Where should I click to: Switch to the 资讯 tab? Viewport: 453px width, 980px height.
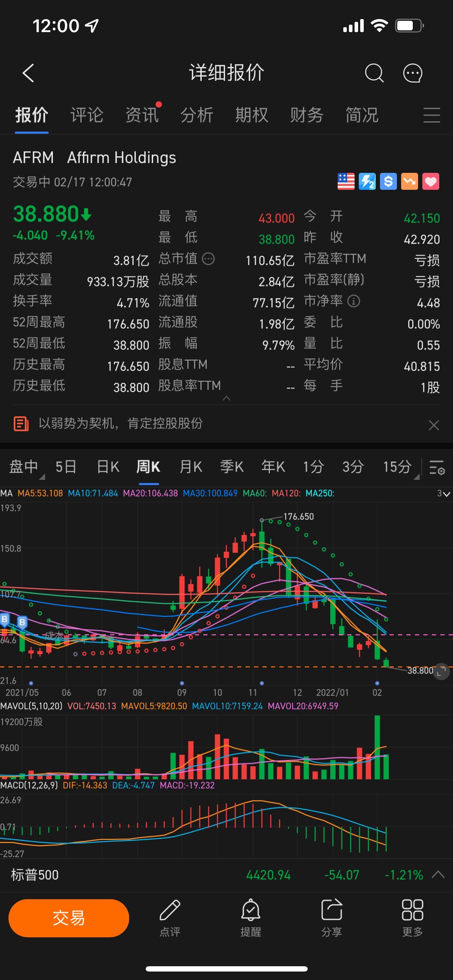142,115
